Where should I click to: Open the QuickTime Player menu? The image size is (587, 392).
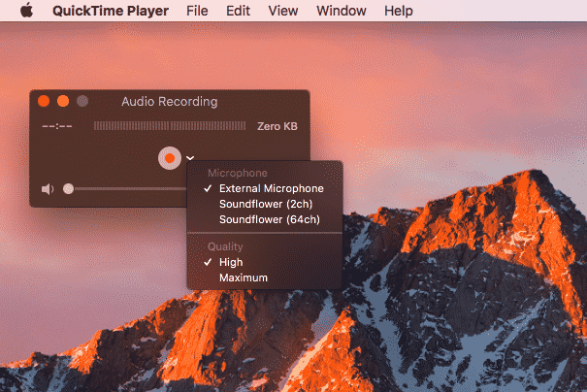click(111, 11)
